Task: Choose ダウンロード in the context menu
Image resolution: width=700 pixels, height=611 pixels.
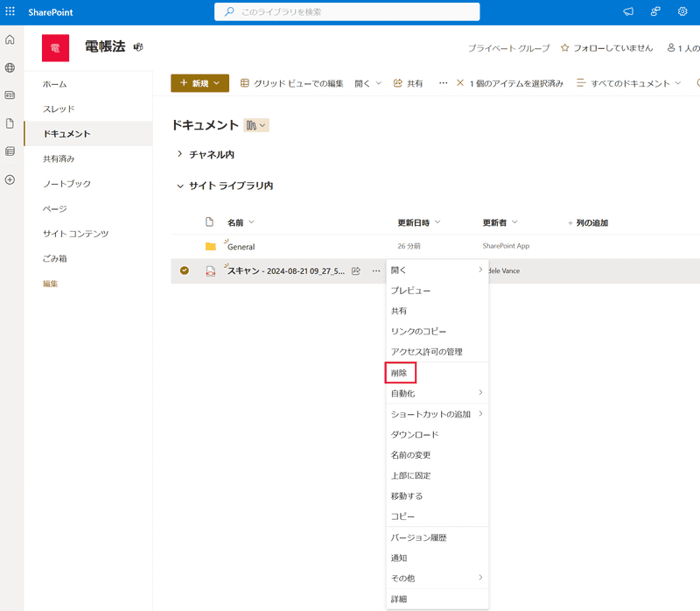Action: click(415, 434)
